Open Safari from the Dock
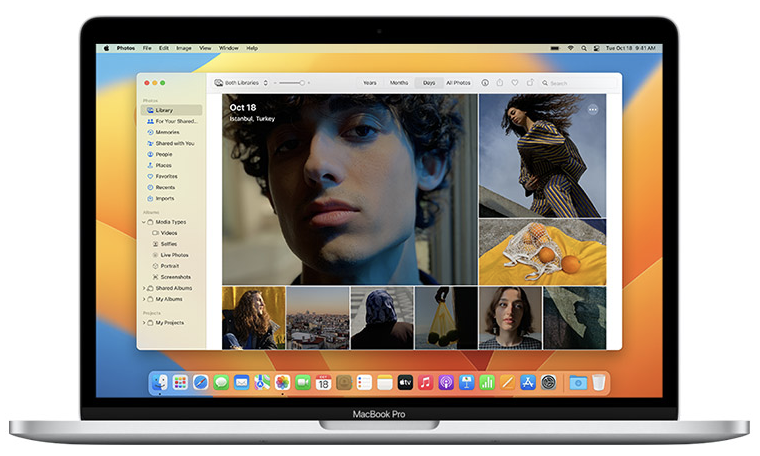The image size is (760, 456). [x=200, y=382]
